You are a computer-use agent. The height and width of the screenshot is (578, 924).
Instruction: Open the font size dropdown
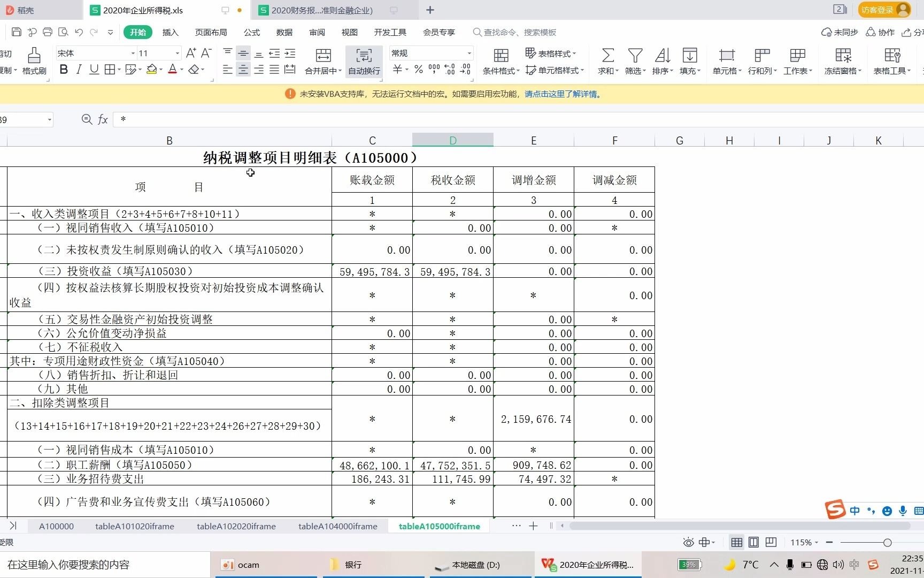click(178, 53)
